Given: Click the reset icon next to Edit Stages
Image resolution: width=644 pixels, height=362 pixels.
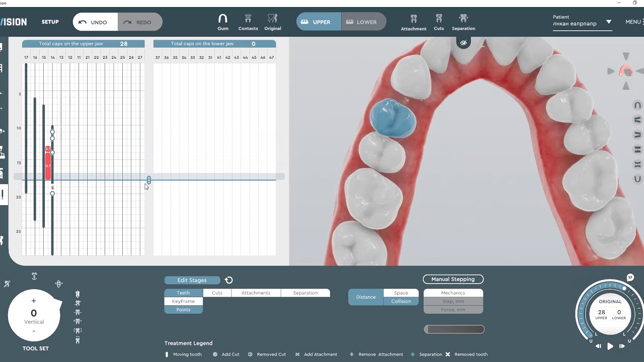Looking at the screenshot, I should pyautogui.click(x=229, y=280).
